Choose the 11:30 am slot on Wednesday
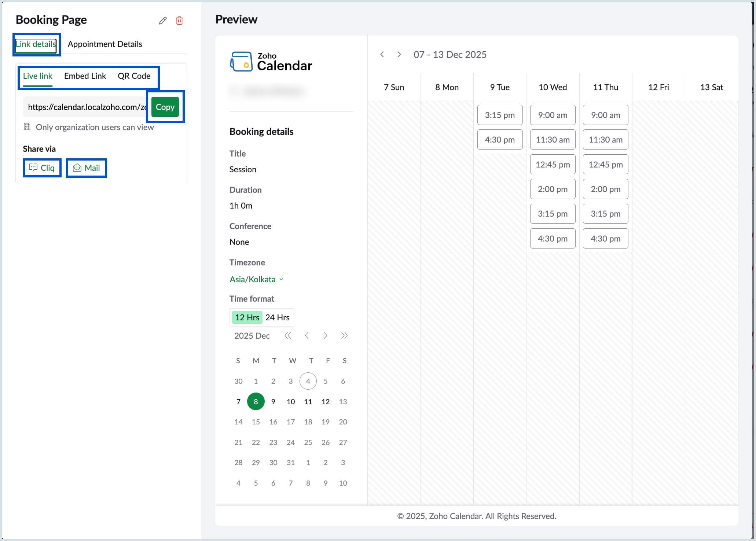 [x=553, y=140]
